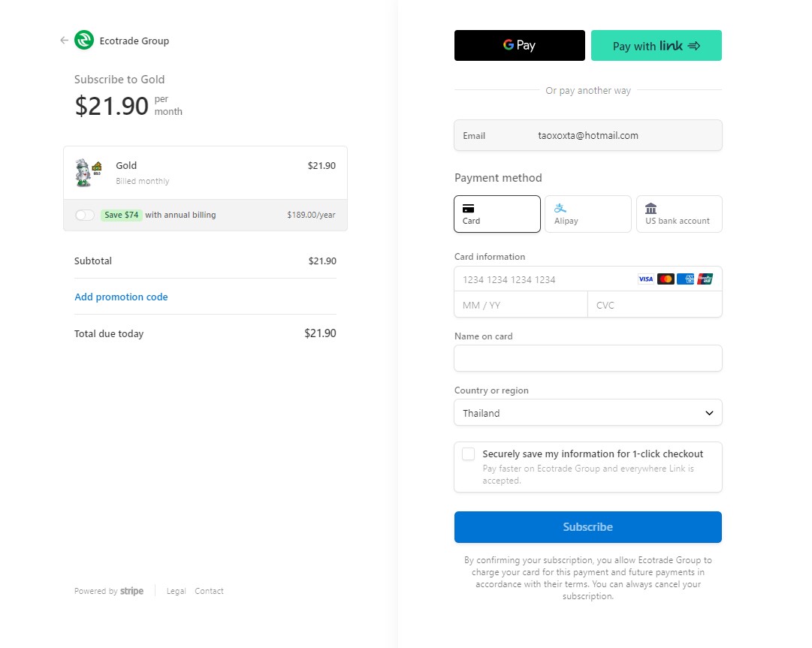This screenshot has width=812, height=648.
Task: Enable the annual billing toggle
Action: click(84, 215)
